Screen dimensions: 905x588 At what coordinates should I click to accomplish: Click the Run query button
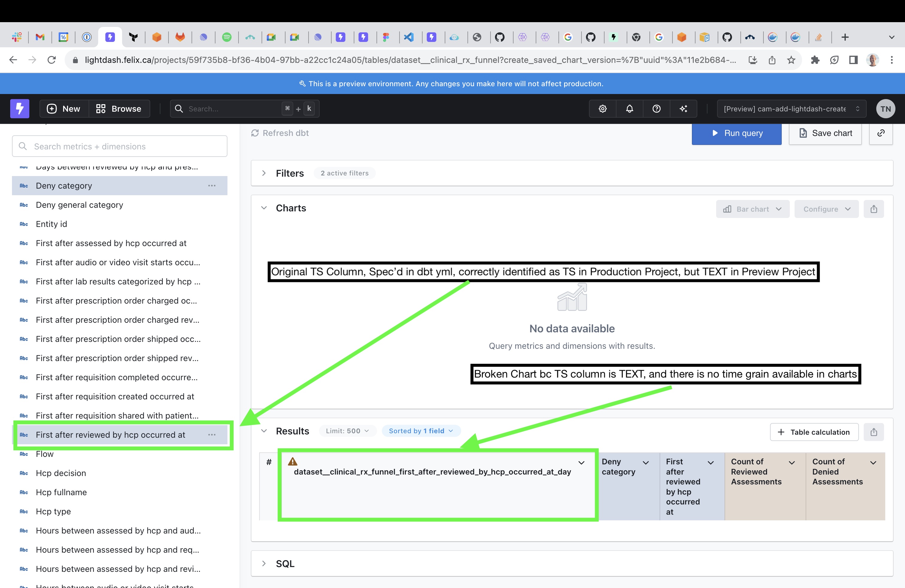pos(737,133)
